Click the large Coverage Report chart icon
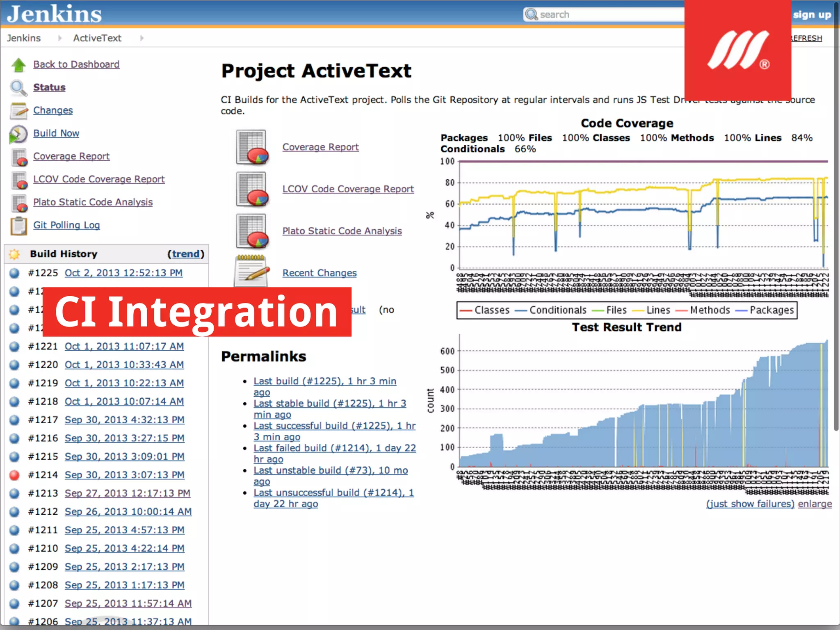 click(252, 147)
